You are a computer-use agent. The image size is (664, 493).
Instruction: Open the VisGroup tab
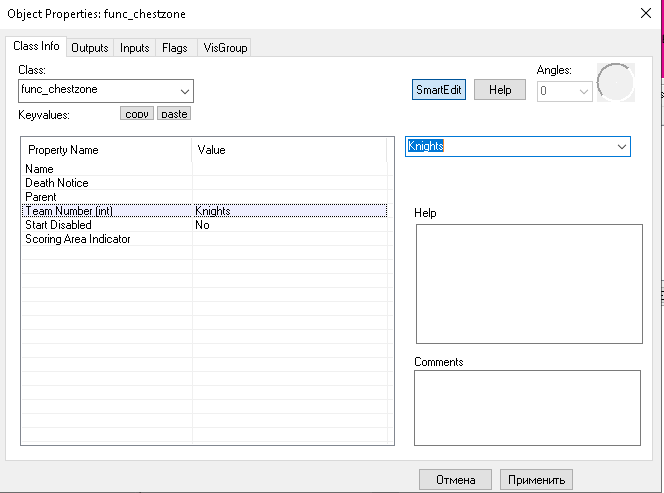tap(222, 48)
